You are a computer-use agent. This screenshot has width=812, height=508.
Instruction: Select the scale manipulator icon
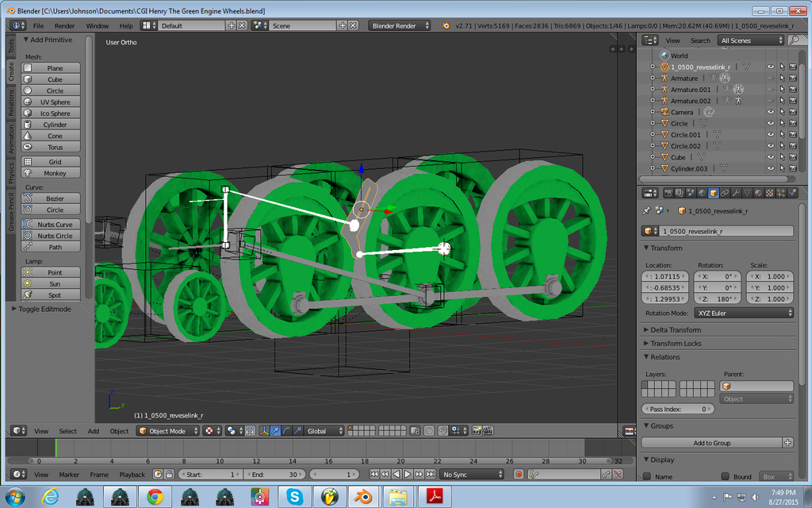pos(298,431)
